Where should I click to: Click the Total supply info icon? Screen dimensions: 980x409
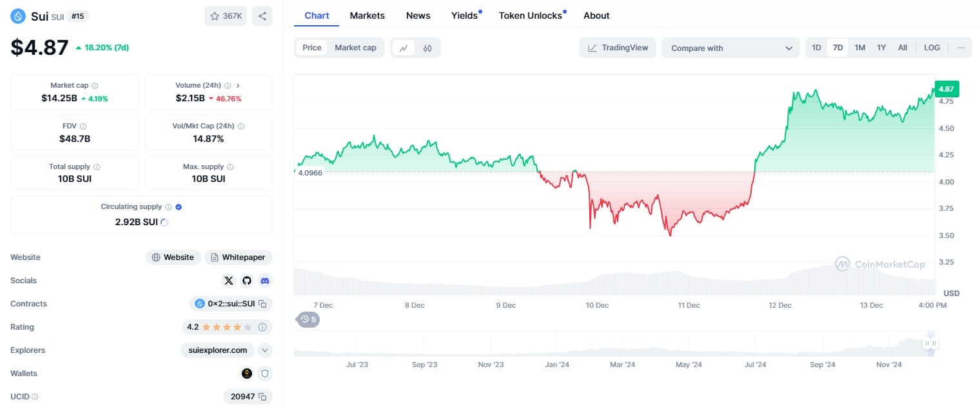pos(97,167)
